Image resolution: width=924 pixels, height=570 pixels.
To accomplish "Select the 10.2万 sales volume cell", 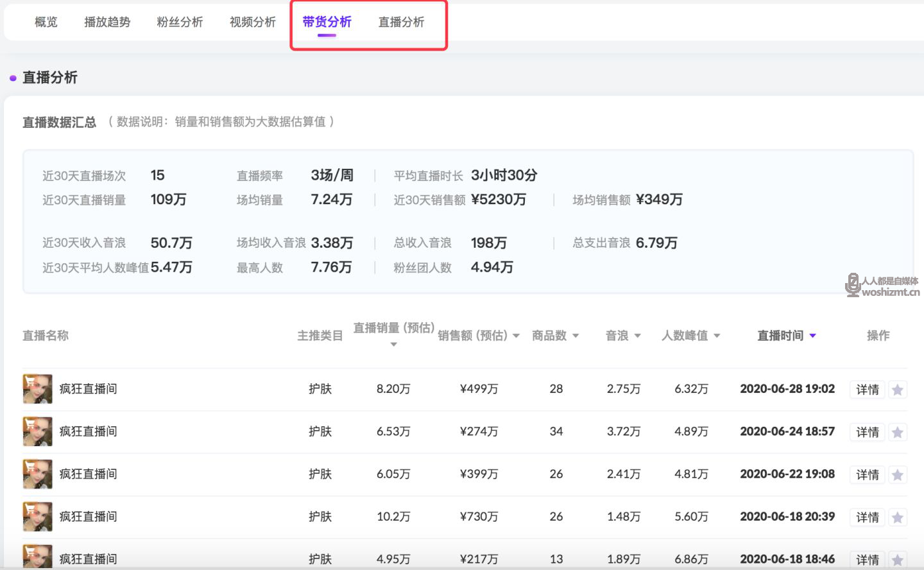I will pyautogui.click(x=393, y=516).
